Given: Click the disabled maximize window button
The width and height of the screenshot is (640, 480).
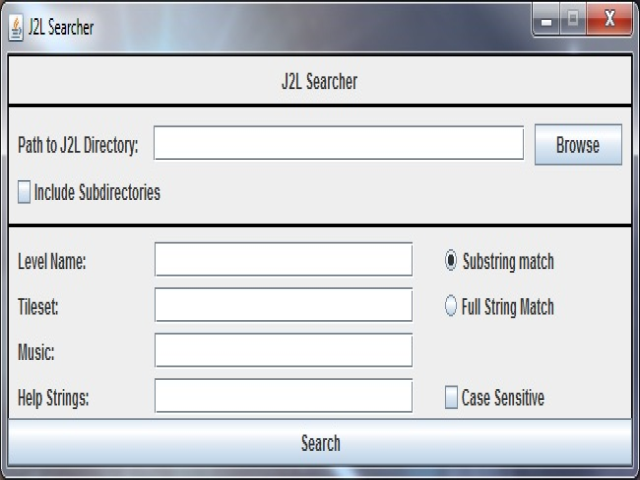Looking at the screenshot, I should tap(573, 20).
